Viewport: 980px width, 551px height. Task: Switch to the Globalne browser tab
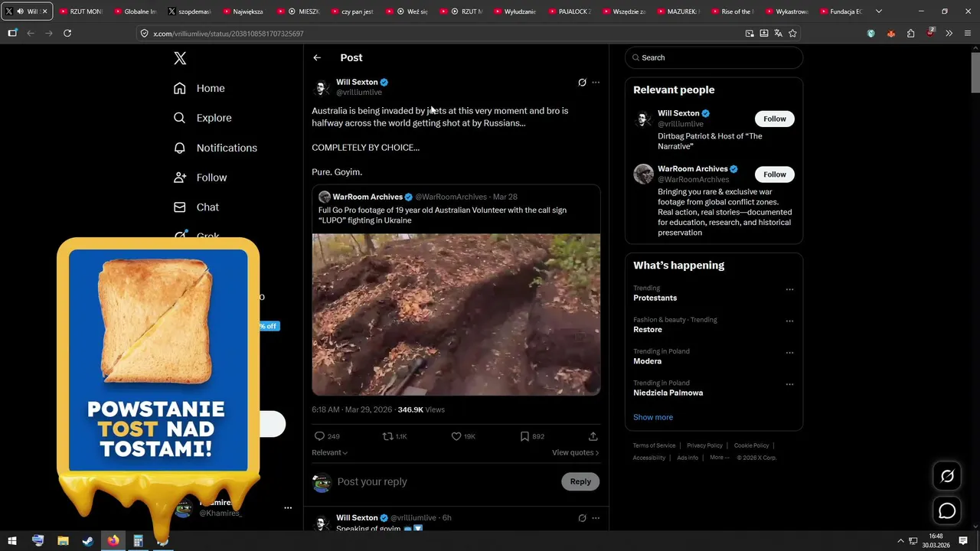[135, 11]
